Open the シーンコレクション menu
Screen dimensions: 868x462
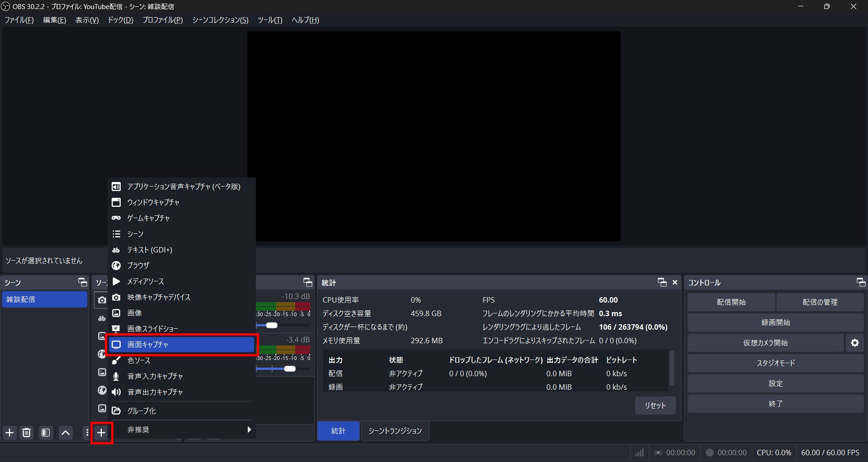(220, 20)
